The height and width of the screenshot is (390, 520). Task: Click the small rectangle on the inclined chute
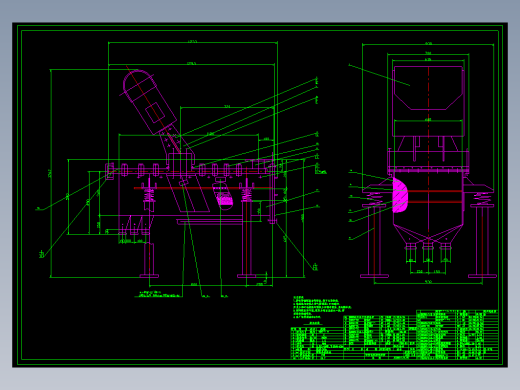pos(155,112)
